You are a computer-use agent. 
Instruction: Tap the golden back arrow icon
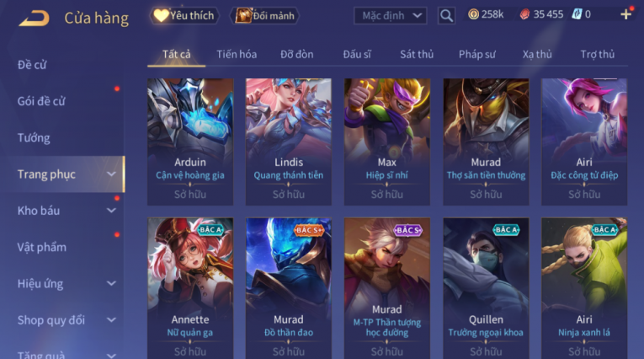[34, 19]
